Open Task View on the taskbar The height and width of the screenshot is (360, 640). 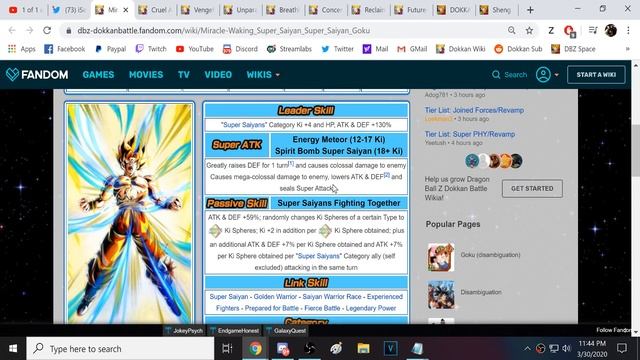(x=227, y=349)
